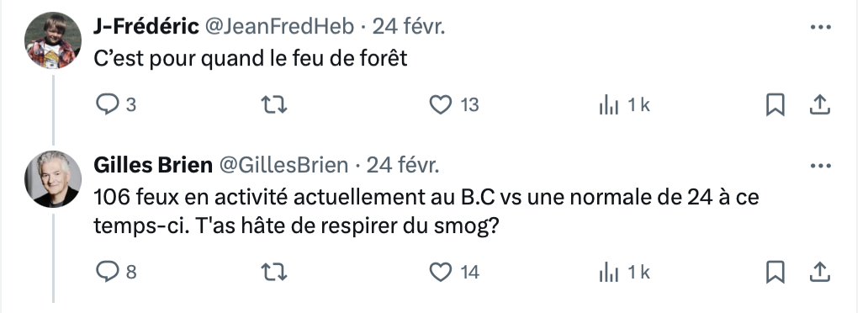Share J-Frédéric's tweet

pyautogui.click(x=820, y=104)
